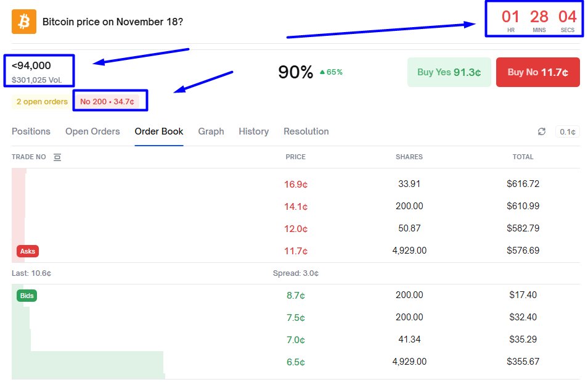Image resolution: width=588 pixels, height=382 pixels.
Task: Click the PRICE column header
Action: (x=295, y=157)
